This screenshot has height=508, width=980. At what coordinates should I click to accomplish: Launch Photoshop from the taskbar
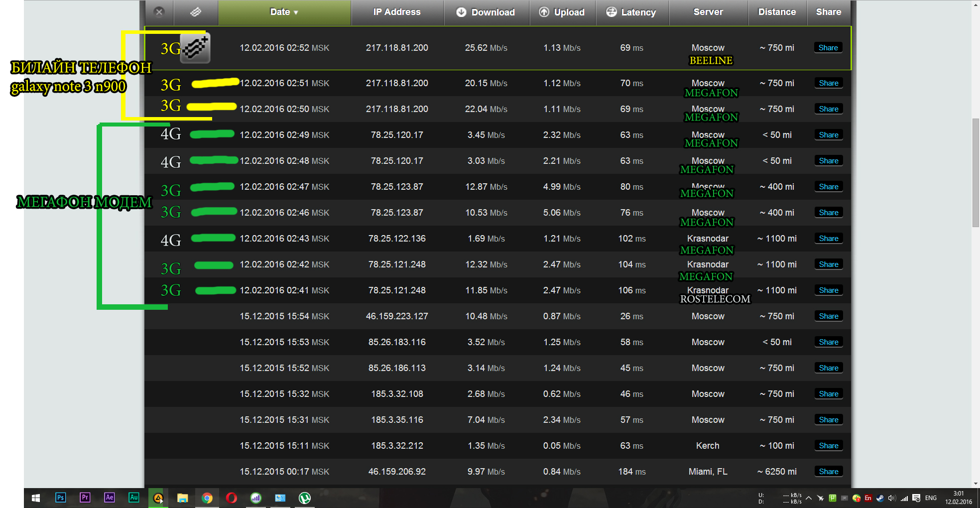[x=60, y=498]
